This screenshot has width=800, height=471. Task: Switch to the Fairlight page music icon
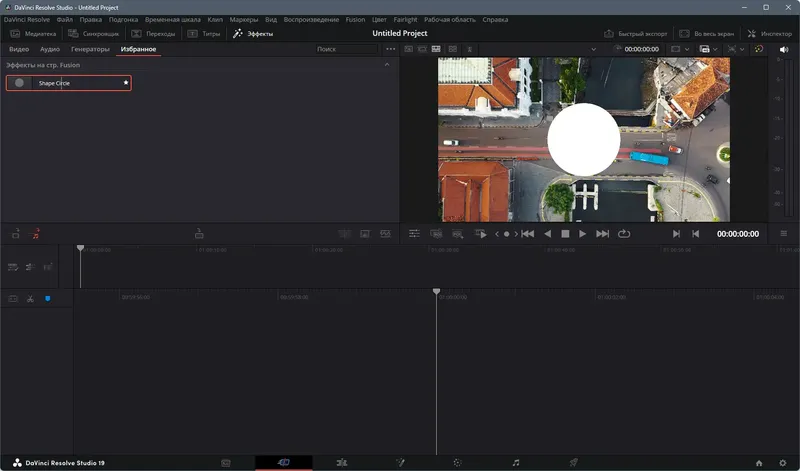pos(516,462)
